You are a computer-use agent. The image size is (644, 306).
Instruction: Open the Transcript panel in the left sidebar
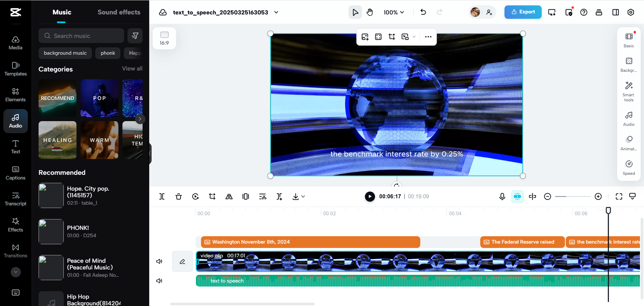point(15,198)
